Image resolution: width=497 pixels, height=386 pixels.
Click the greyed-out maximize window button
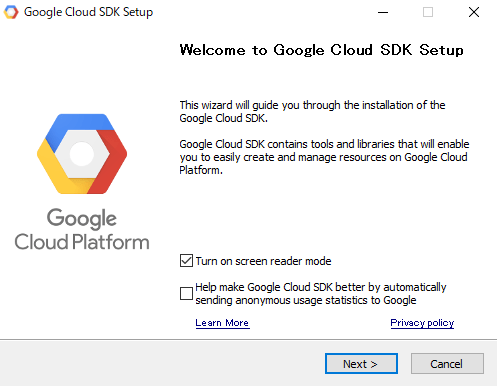coord(428,12)
